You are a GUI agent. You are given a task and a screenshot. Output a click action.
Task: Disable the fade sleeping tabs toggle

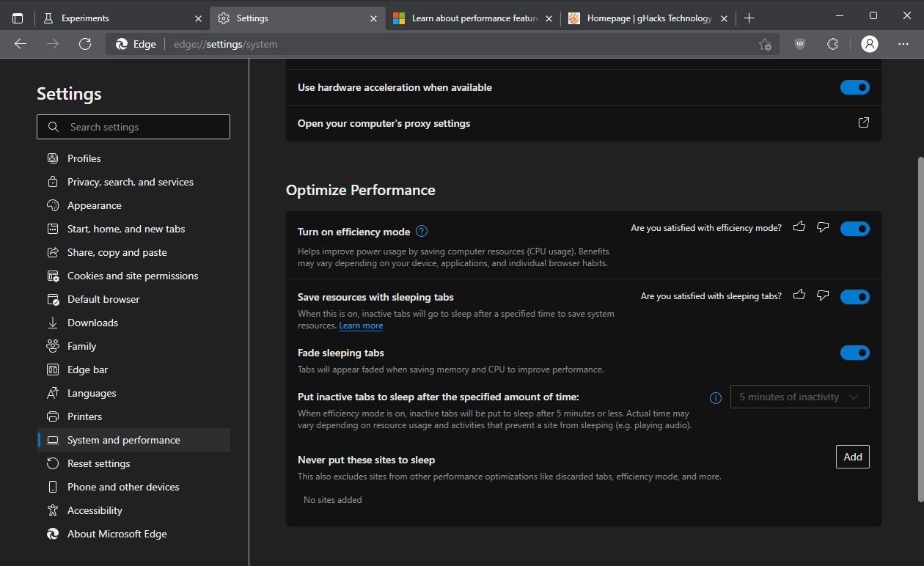pos(854,353)
